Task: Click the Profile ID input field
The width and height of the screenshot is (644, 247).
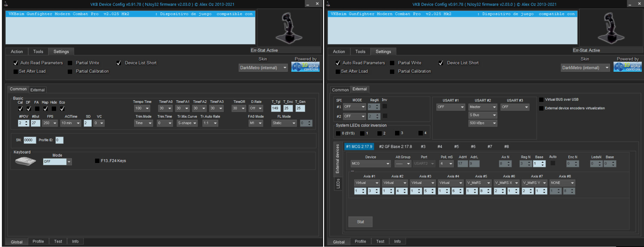Action: click(59, 140)
